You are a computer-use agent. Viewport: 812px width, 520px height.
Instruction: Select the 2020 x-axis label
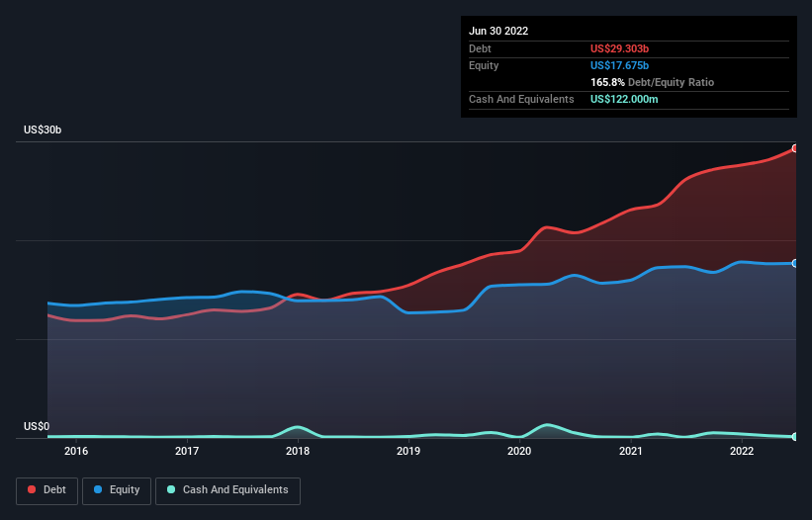pyautogui.click(x=519, y=451)
